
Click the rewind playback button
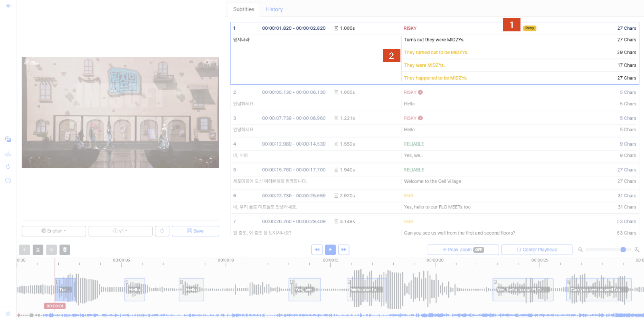click(317, 250)
